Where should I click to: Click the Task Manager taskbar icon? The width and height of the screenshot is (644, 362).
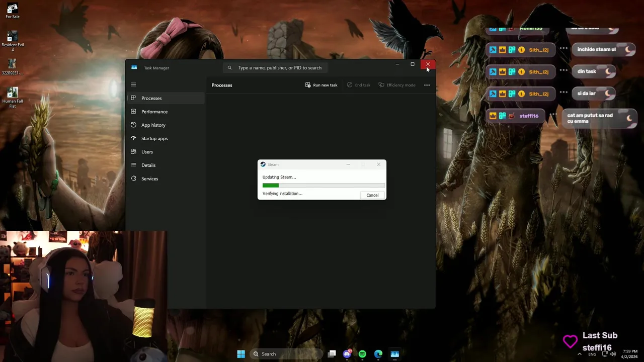click(394, 354)
